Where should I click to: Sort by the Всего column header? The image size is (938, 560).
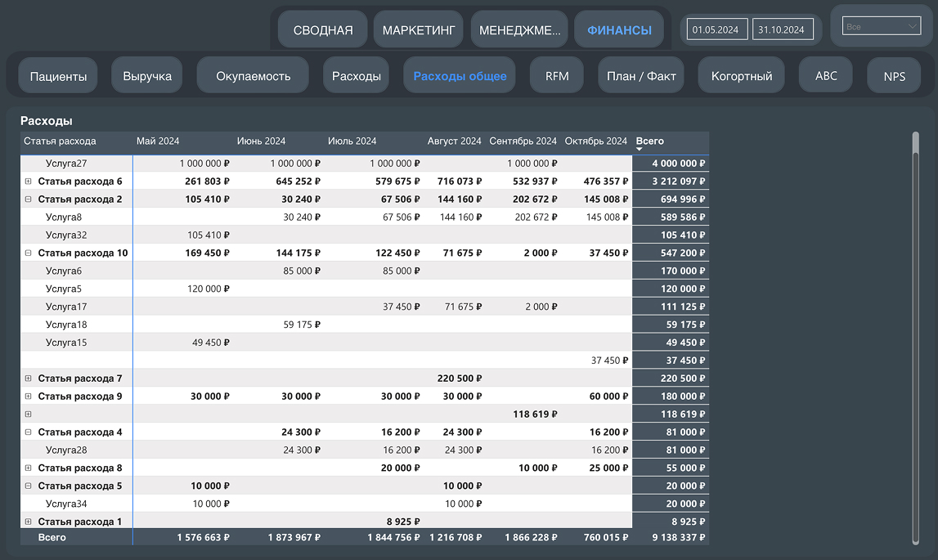click(x=650, y=141)
